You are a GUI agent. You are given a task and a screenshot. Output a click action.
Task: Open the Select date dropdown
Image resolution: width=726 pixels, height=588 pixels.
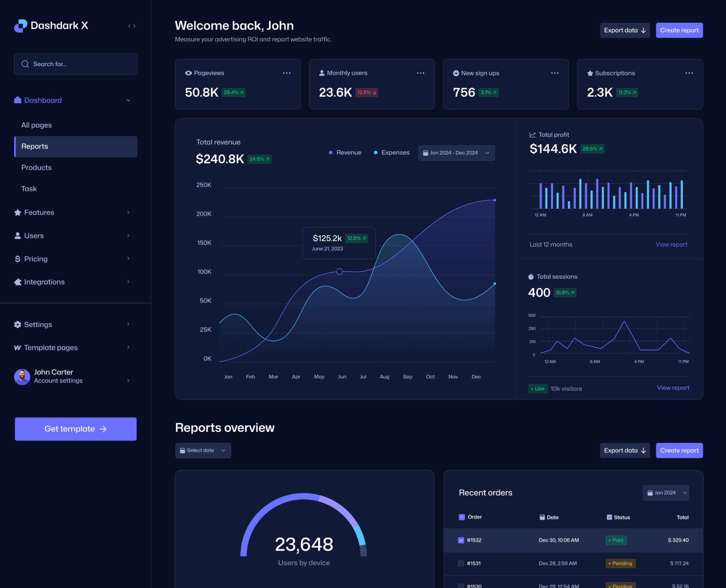coord(203,450)
